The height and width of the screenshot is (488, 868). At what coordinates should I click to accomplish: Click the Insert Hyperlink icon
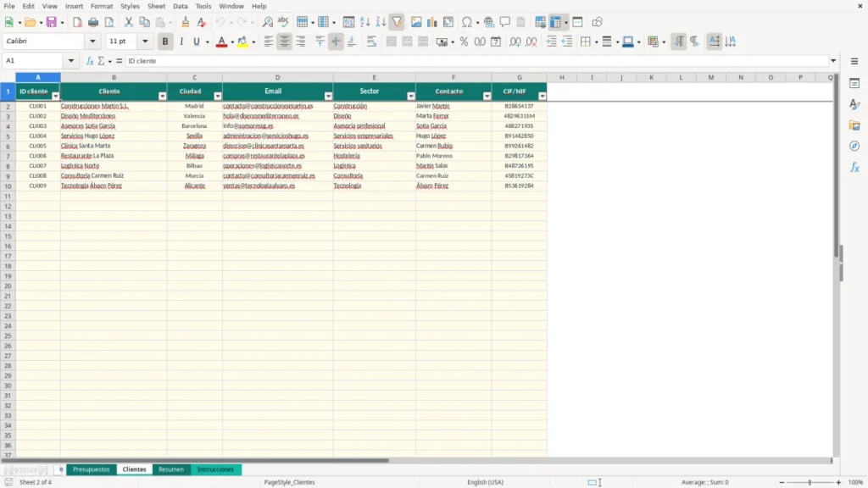(489, 22)
